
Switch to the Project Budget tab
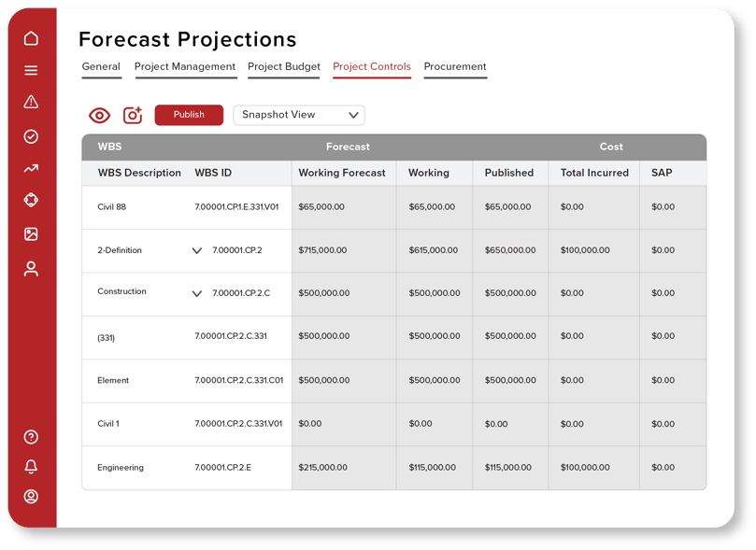[x=284, y=66]
